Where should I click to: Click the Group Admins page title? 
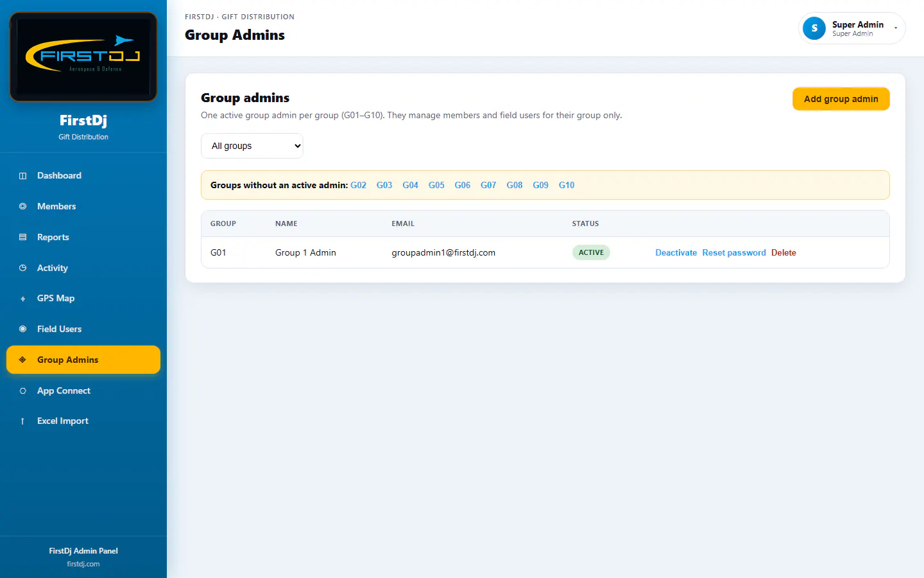[x=235, y=35]
